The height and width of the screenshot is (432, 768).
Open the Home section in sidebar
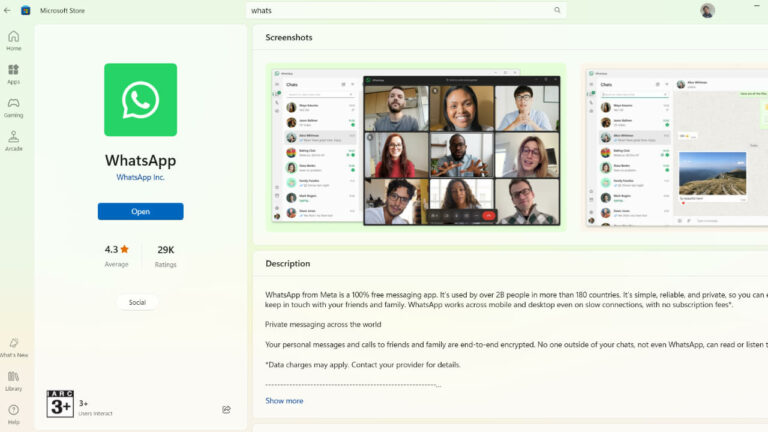coord(14,41)
